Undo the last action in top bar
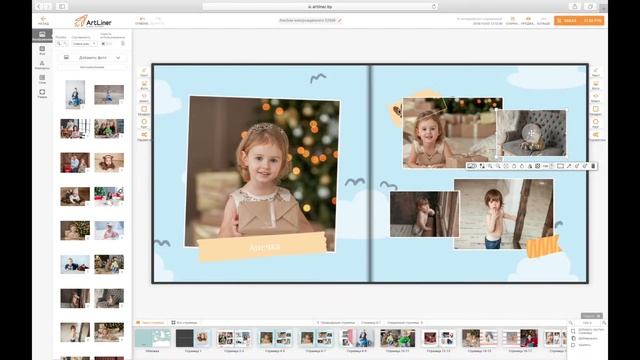 coord(142,20)
